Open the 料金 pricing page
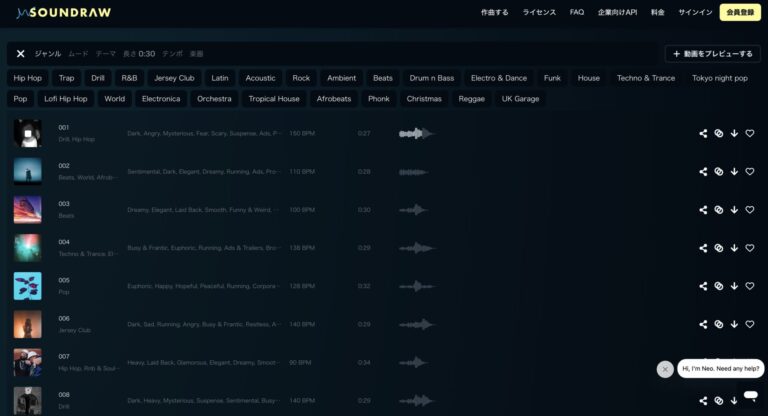 (x=657, y=13)
